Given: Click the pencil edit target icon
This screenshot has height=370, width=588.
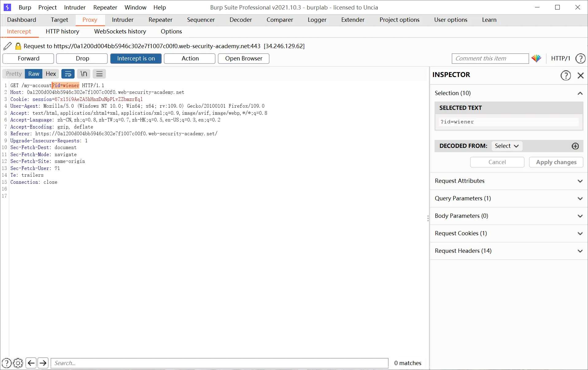Looking at the screenshot, I should [x=8, y=46].
